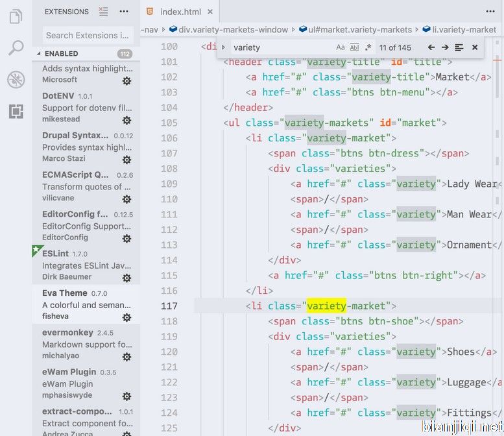This screenshot has width=504, height=436.
Task: Toggle Use Regular Expression in find widget
Action: [368, 47]
